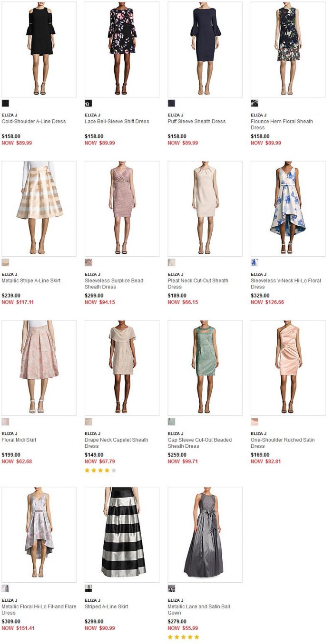View Metallic Lace and Satin Ball Gown image

pos(205,535)
